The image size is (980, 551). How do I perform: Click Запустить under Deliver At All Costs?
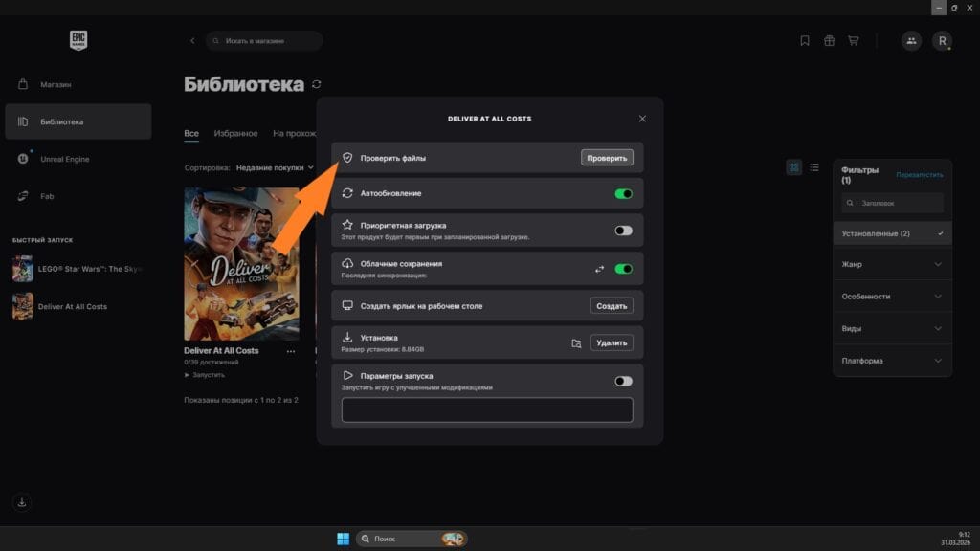coord(205,375)
